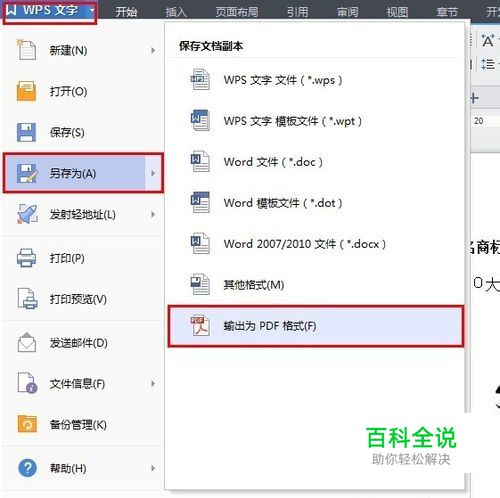Viewport: 500px width, 498px height.
Task: Save as WPS 文字 模板文件 (*.wpt)
Action: coord(315,121)
